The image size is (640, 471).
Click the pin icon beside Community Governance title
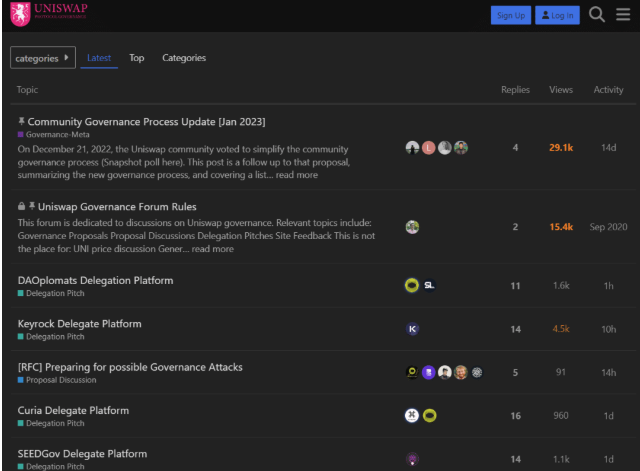(21, 121)
